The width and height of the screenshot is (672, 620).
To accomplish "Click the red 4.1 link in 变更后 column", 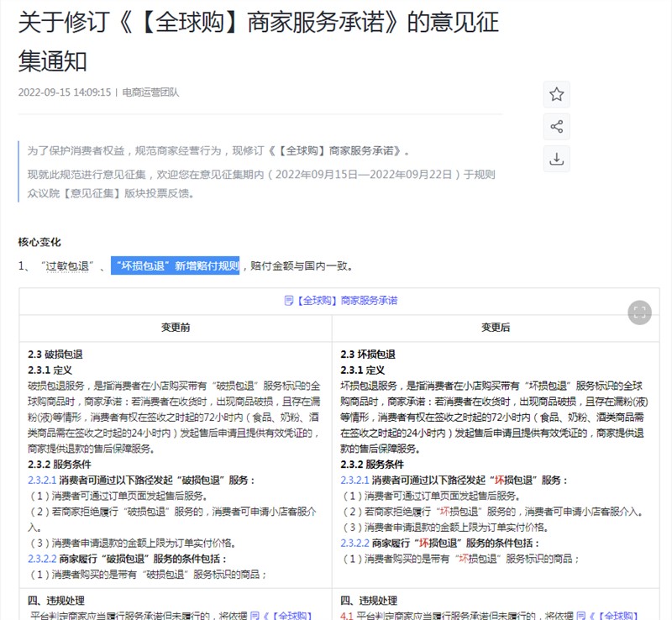I will (x=347, y=616).
